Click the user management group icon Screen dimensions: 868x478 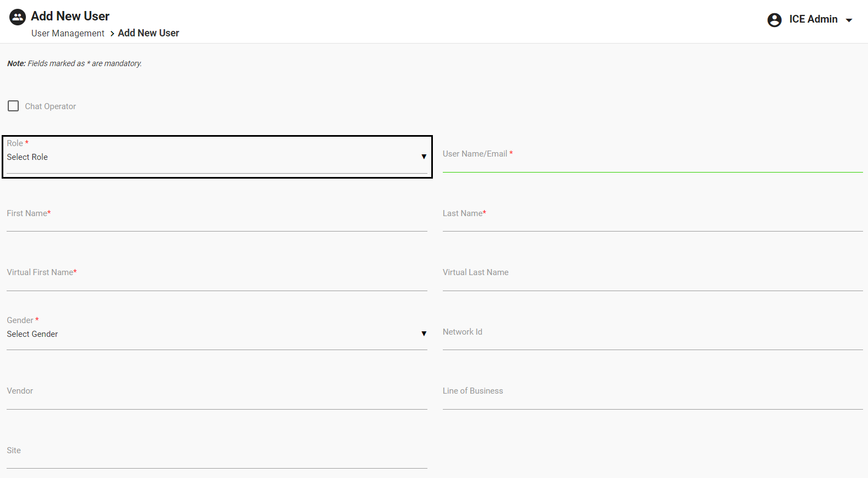[18, 17]
